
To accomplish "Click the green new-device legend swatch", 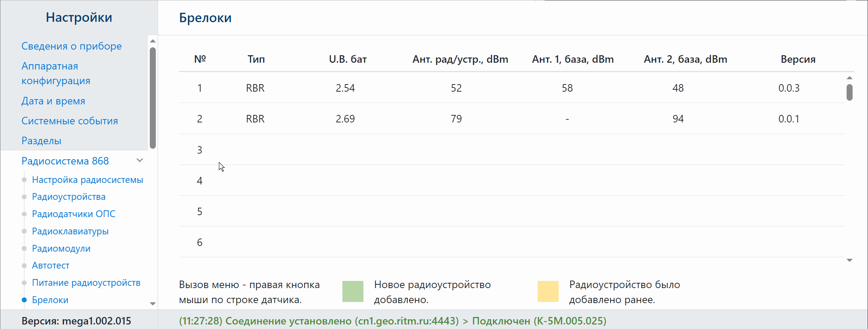I will point(353,291).
